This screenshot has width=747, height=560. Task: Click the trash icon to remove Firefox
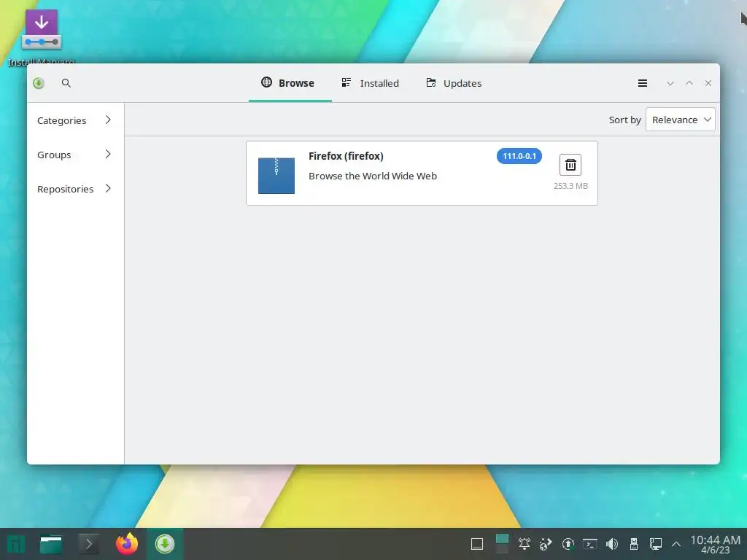(x=570, y=166)
